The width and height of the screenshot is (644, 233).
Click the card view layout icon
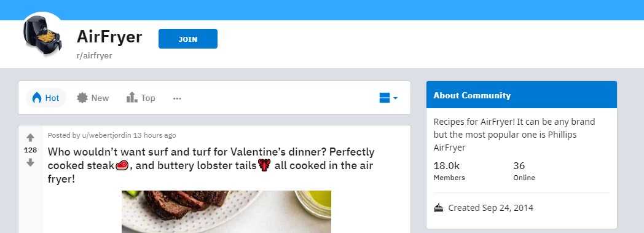point(385,98)
